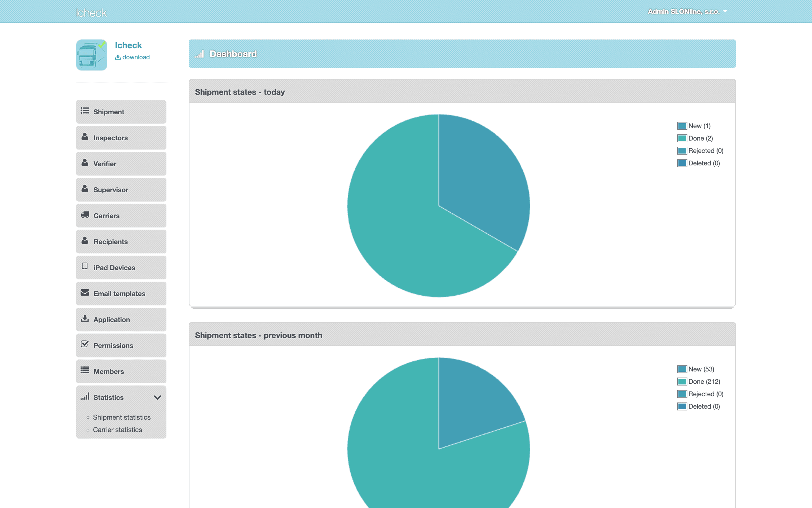The image size is (812, 508).
Task: Click the Permissions checkmark icon
Action: tap(85, 344)
